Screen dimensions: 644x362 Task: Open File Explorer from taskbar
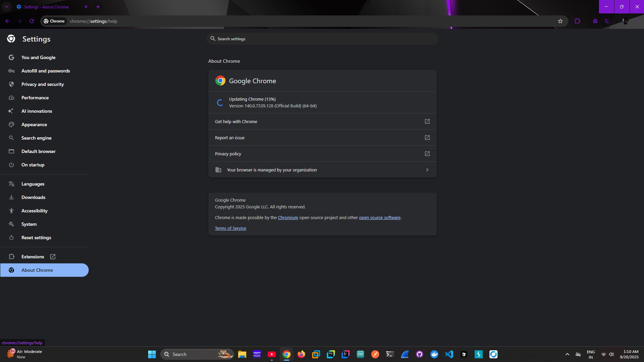(242, 354)
